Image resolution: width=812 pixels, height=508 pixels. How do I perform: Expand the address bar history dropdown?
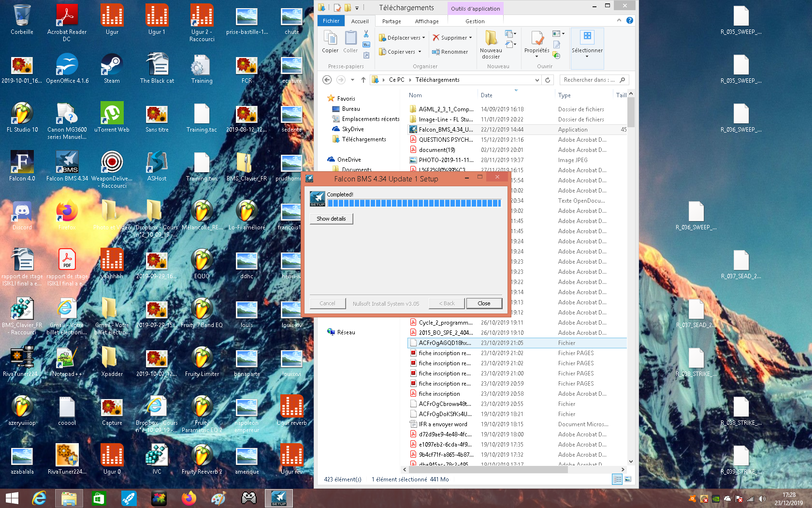point(537,80)
